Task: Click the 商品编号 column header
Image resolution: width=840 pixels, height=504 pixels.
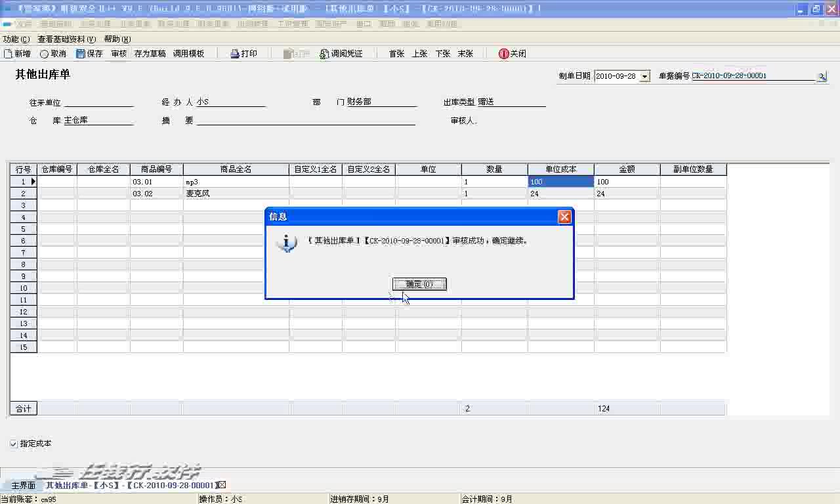Action: 157,169
